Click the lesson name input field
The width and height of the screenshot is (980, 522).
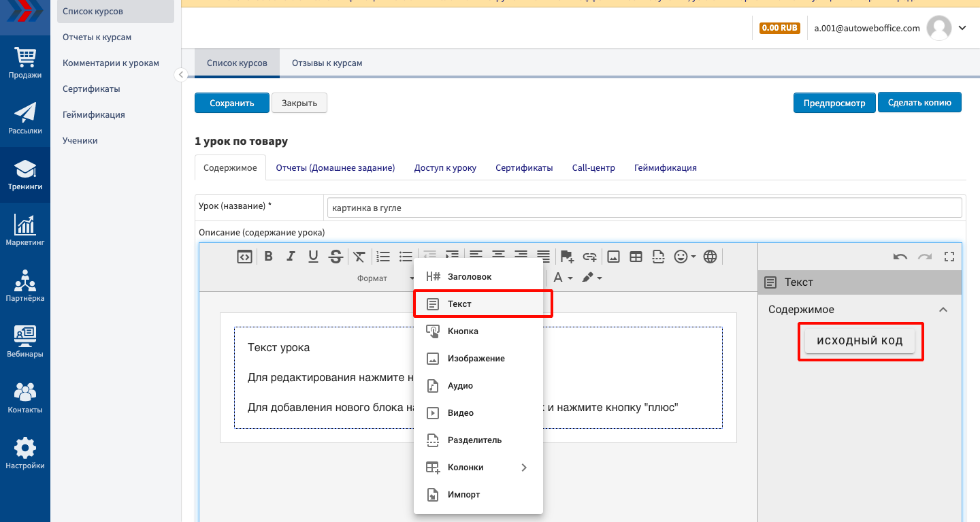click(x=644, y=208)
